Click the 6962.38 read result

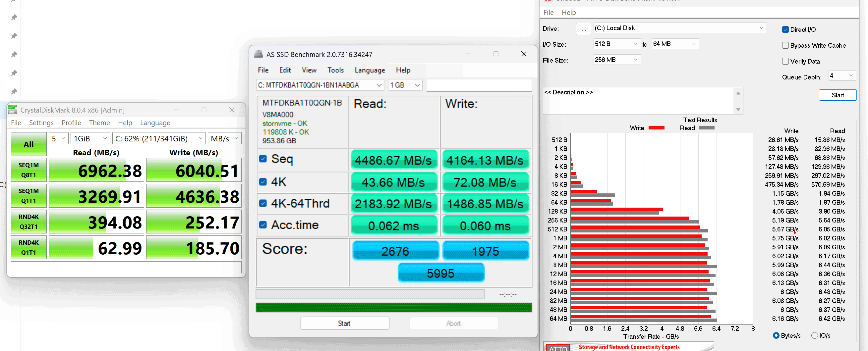point(96,170)
